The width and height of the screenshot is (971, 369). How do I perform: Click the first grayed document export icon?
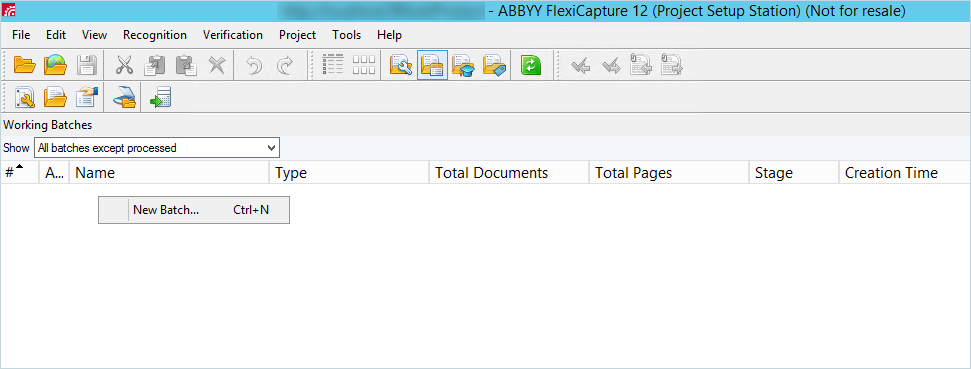pos(641,65)
